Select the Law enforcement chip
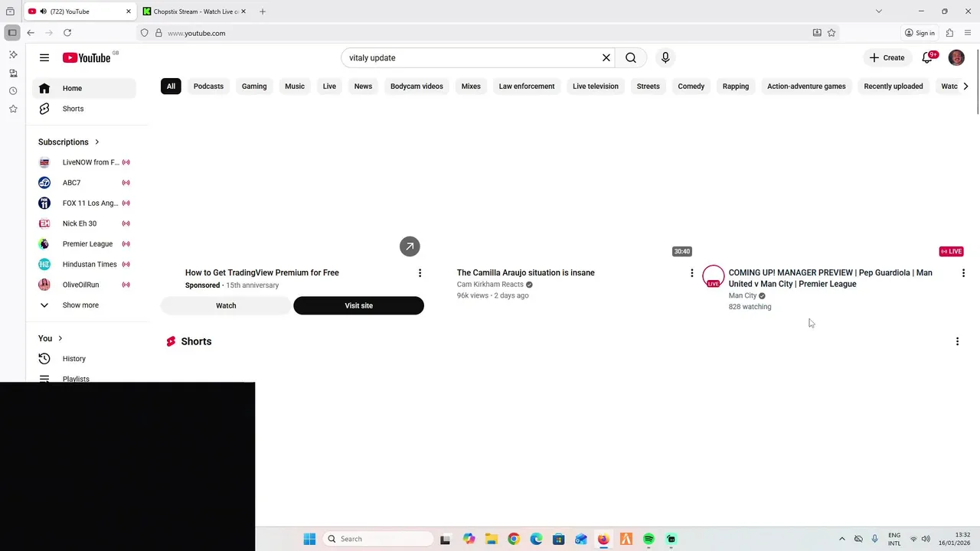The image size is (980, 551). pyautogui.click(x=527, y=86)
